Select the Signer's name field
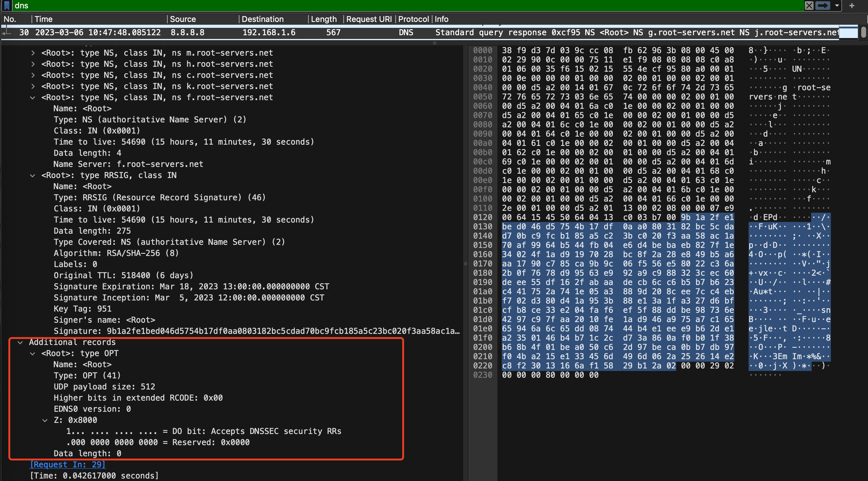This screenshot has height=481, width=868. pyautogui.click(x=105, y=320)
